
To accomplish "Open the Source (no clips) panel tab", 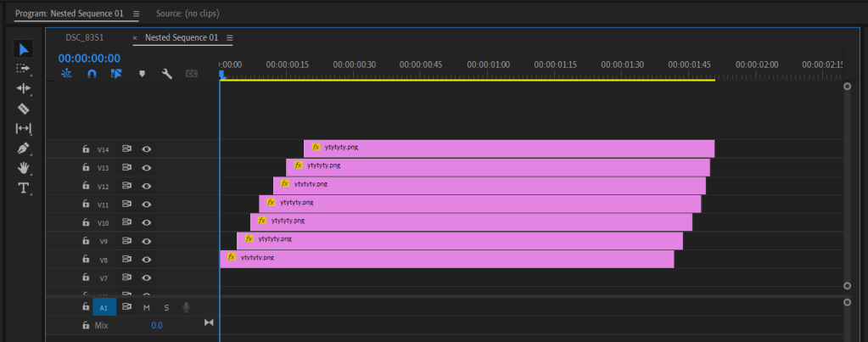I will click(x=187, y=14).
